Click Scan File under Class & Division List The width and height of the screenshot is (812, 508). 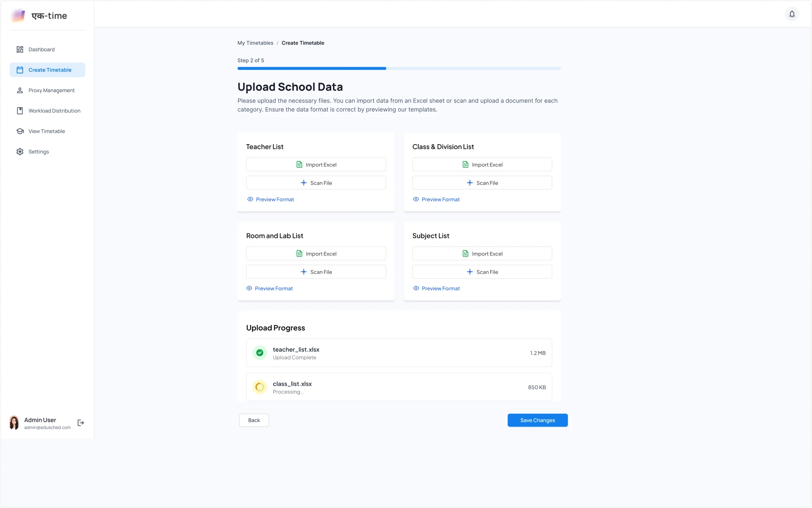[x=482, y=183]
